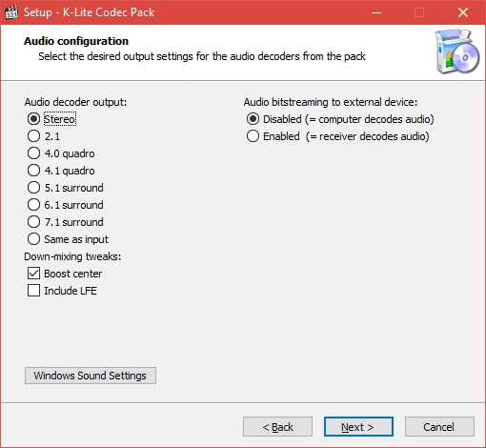Go back to the previous setup page
This screenshot has width=486, height=448.
277,427
